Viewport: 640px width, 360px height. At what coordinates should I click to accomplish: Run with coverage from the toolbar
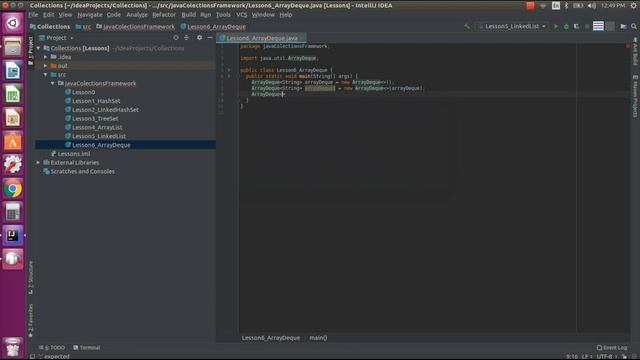coord(576,27)
